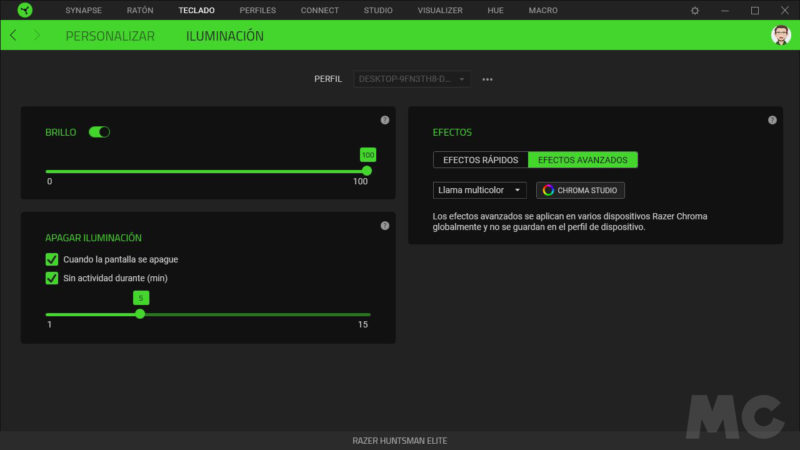800x450 pixels.
Task: Launch Chroma Studio
Action: 581,190
